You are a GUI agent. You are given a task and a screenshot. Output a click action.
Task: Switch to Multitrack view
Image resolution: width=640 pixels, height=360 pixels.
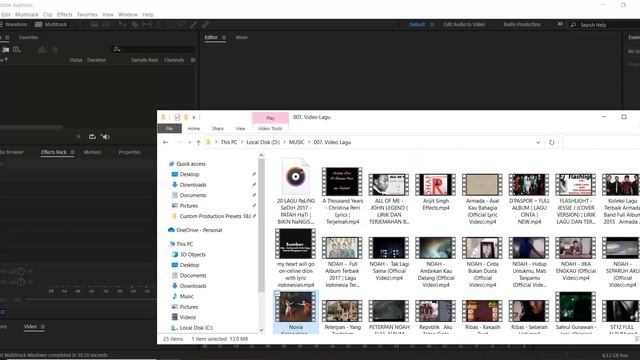[51, 24]
